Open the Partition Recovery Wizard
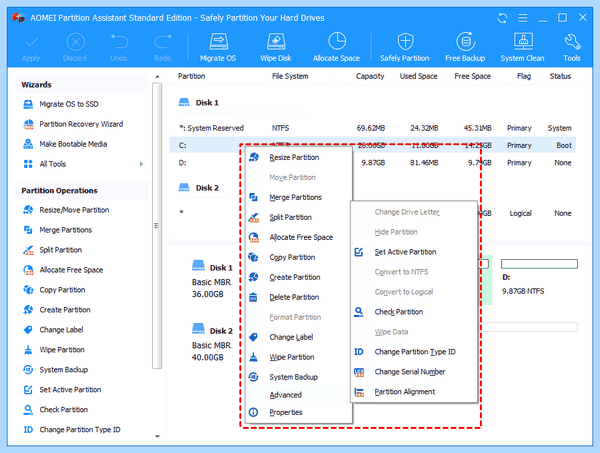The height and width of the screenshot is (453, 600). point(73,124)
